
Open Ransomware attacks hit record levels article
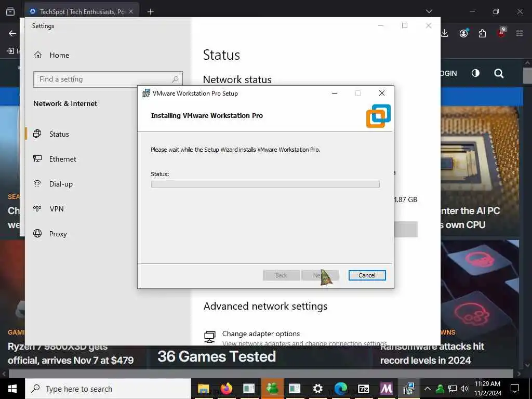(432, 353)
